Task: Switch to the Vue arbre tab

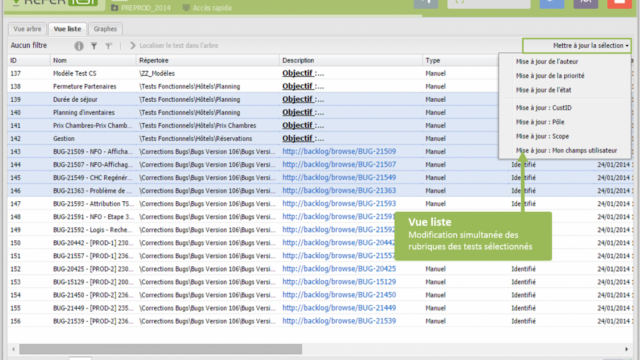Action: point(27,29)
